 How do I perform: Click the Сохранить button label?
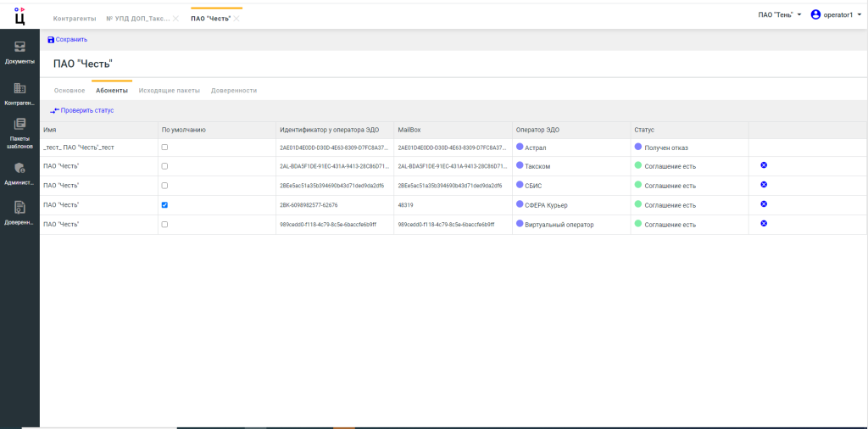71,40
